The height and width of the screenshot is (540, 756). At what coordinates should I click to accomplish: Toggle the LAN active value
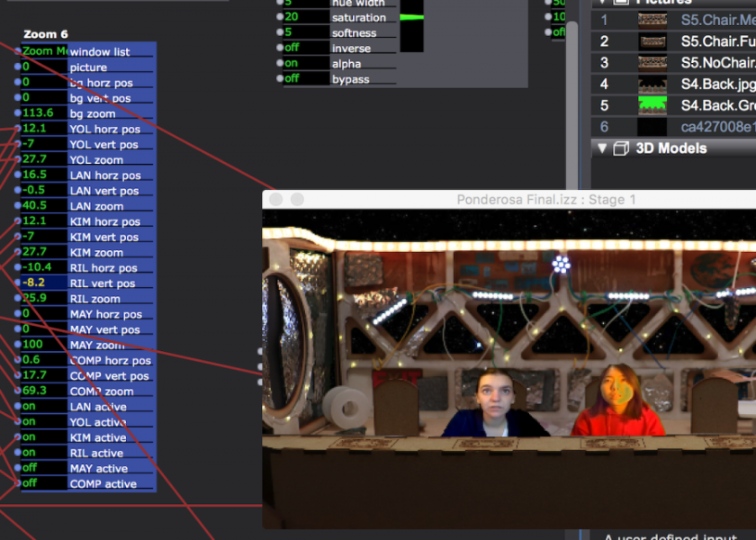coord(43,407)
